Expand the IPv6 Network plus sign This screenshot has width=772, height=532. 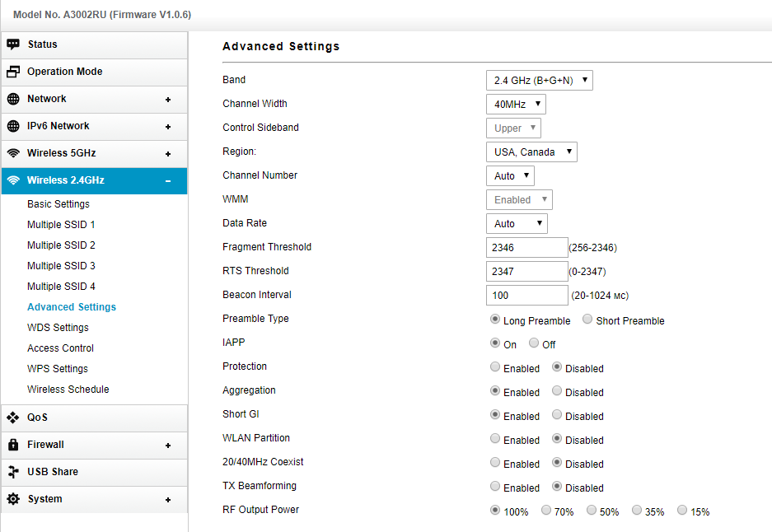point(168,127)
